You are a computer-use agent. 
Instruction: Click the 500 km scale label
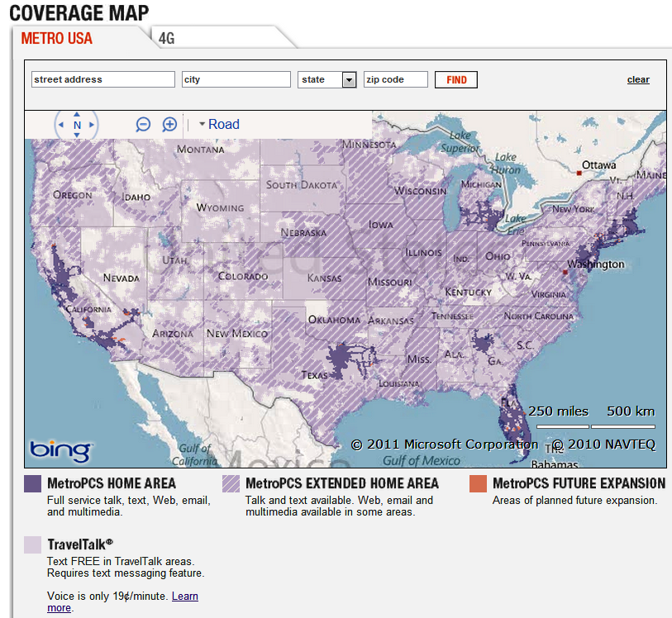coord(631,411)
